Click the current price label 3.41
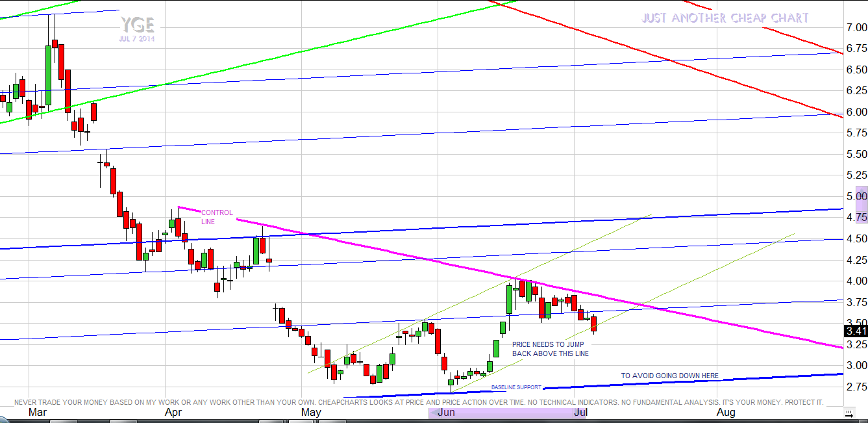 point(856,330)
